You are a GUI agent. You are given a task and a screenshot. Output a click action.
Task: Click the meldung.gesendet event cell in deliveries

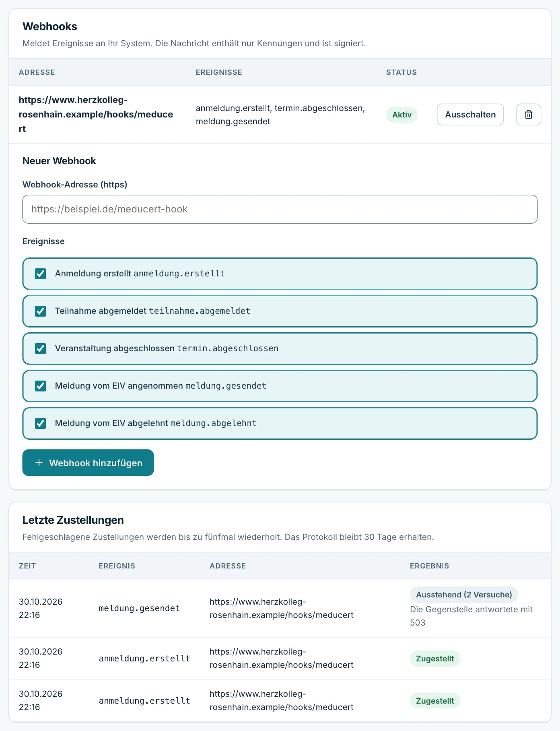[x=139, y=608]
